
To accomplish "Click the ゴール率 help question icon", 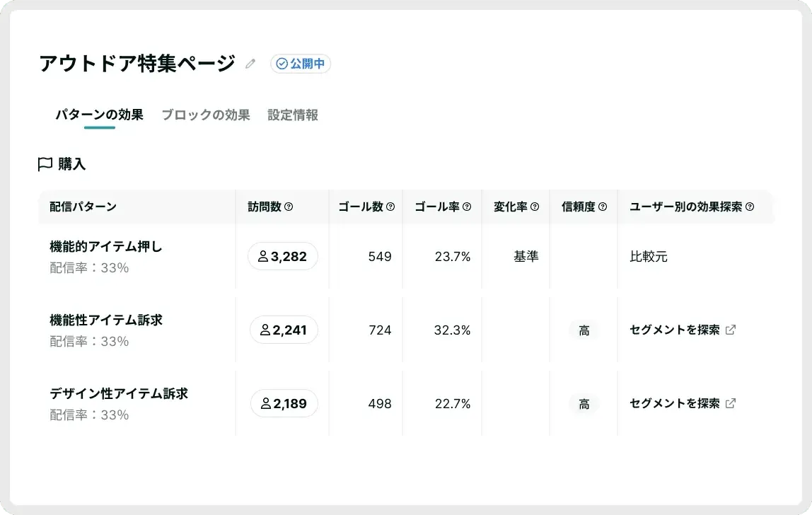I will (467, 207).
